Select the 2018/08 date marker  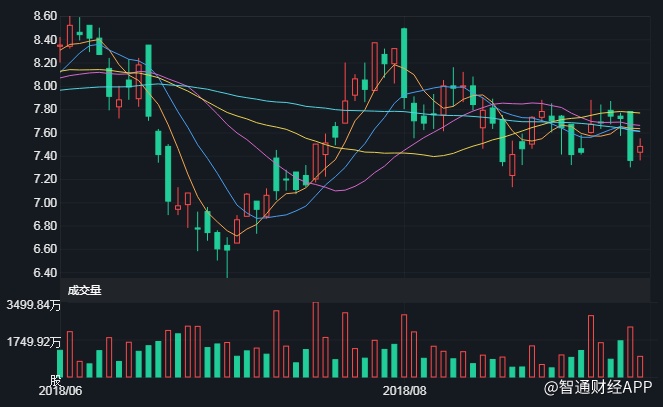click(406, 390)
